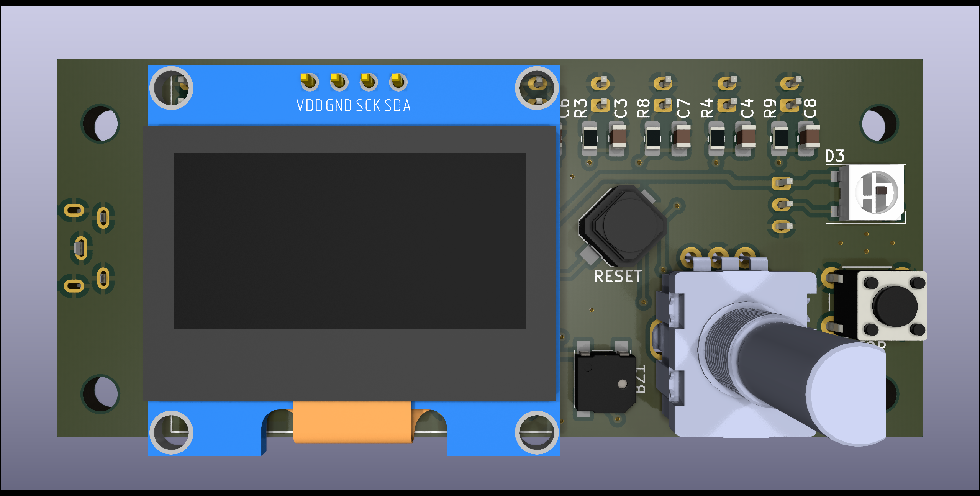Click the R8 resistor component

click(x=652, y=138)
